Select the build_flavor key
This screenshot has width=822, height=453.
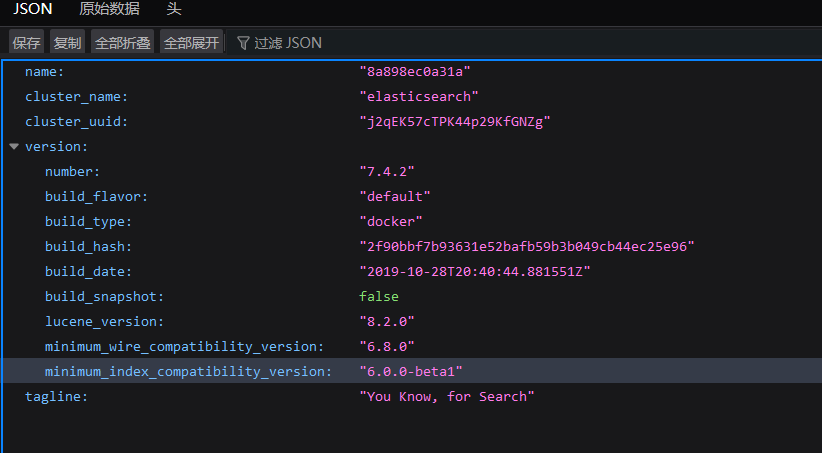click(x=96, y=197)
